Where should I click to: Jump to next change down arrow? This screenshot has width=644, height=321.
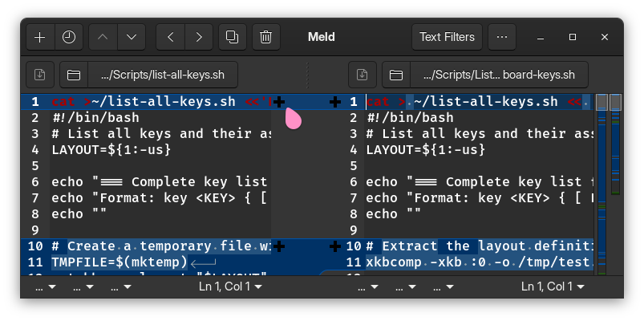click(132, 37)
